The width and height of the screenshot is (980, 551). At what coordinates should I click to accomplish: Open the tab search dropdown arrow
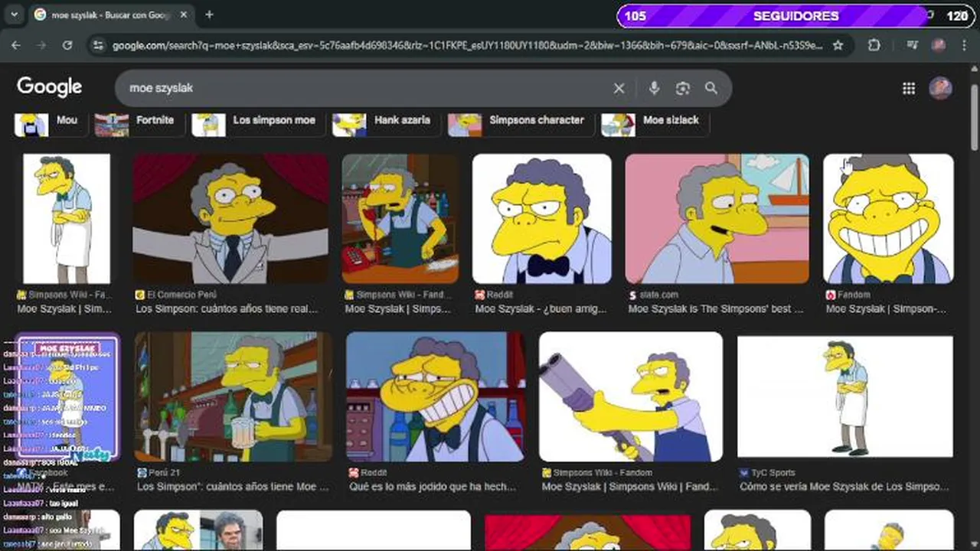(15, 15)
